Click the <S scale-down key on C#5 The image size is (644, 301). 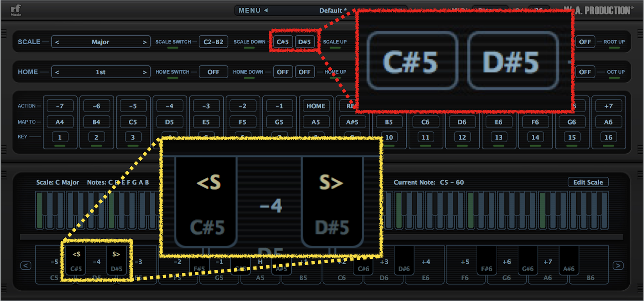point(76,261)
